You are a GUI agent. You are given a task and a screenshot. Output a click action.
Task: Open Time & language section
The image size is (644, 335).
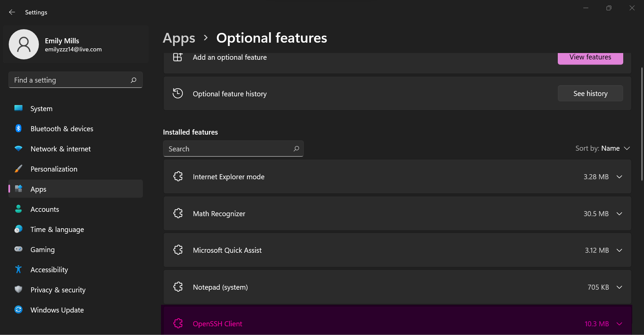coord(57,229)
